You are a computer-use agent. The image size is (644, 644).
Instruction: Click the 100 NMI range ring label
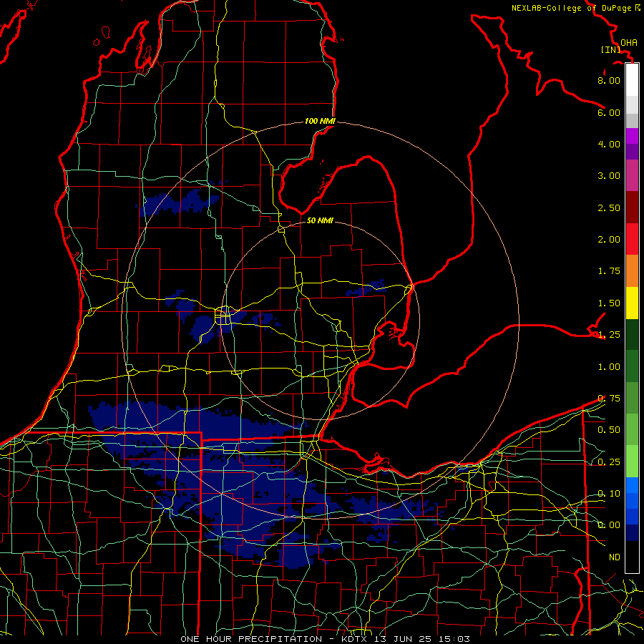click(320, 121)
